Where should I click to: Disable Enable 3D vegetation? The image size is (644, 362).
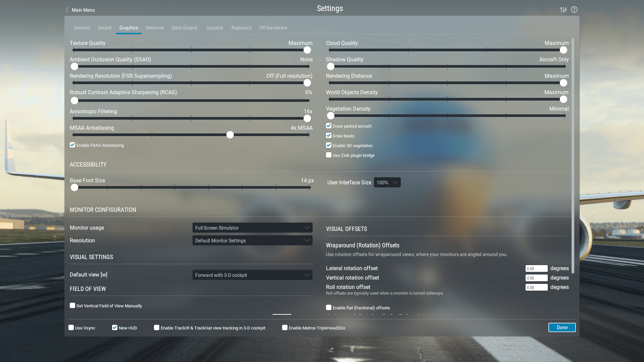[x=328, y=145]
